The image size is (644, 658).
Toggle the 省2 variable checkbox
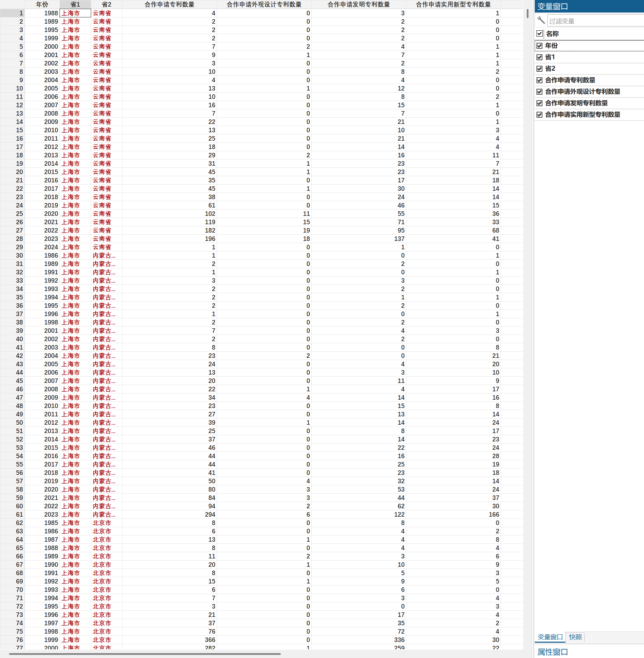pyautogui.click(x=540, y=69)
